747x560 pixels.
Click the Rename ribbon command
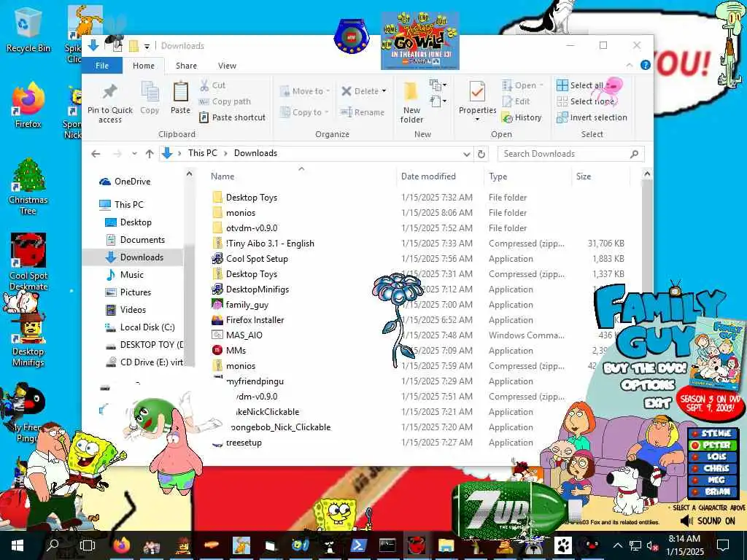click(x=362, y=112)
